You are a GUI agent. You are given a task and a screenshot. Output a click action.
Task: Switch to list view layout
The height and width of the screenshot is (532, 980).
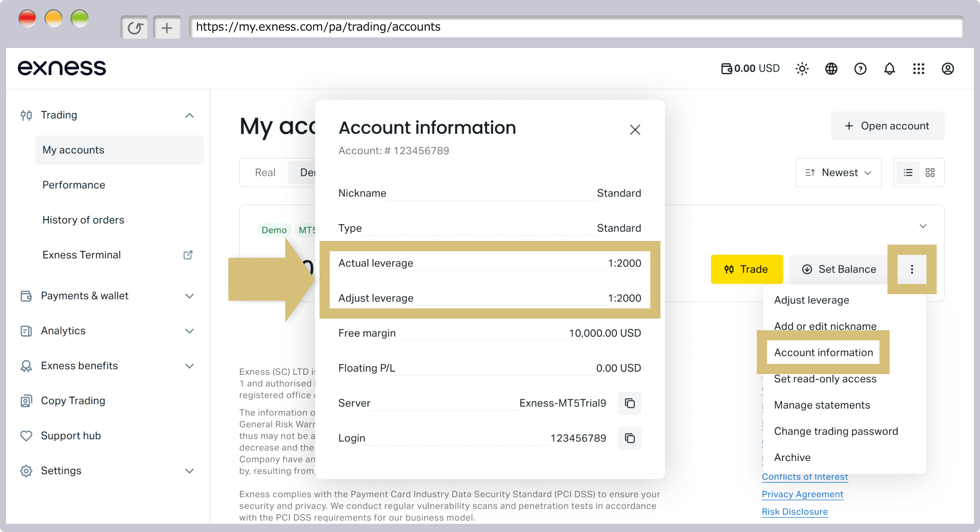pyautogui.click(x=908, y=173)
